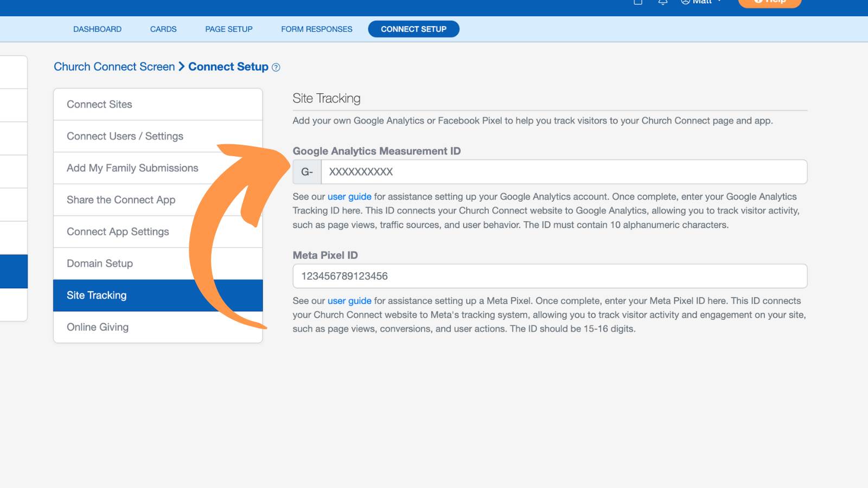Click the Google Analytics Measurement ID label

click(376, 151)
